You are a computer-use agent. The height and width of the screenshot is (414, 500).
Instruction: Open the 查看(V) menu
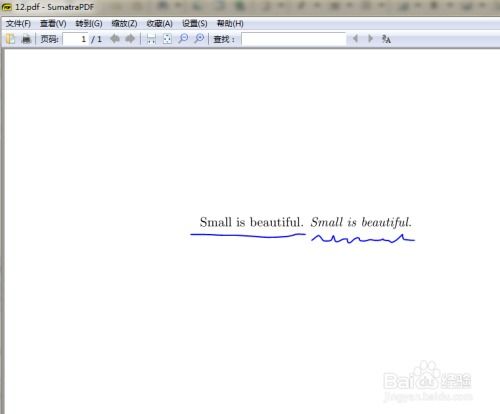[53, 24]
